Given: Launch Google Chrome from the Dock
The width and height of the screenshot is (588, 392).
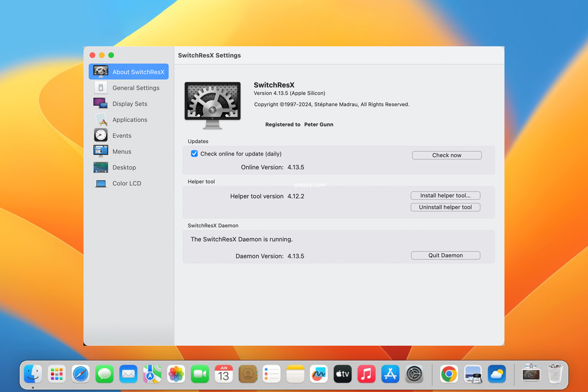Looking at the screenshot, I should tap(449, 374).
